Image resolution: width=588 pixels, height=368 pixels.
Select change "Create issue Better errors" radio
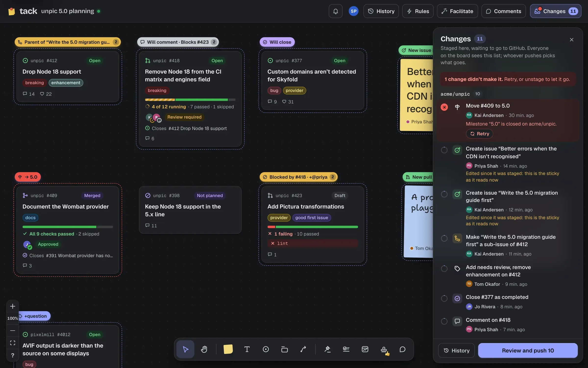coord(444,150)
